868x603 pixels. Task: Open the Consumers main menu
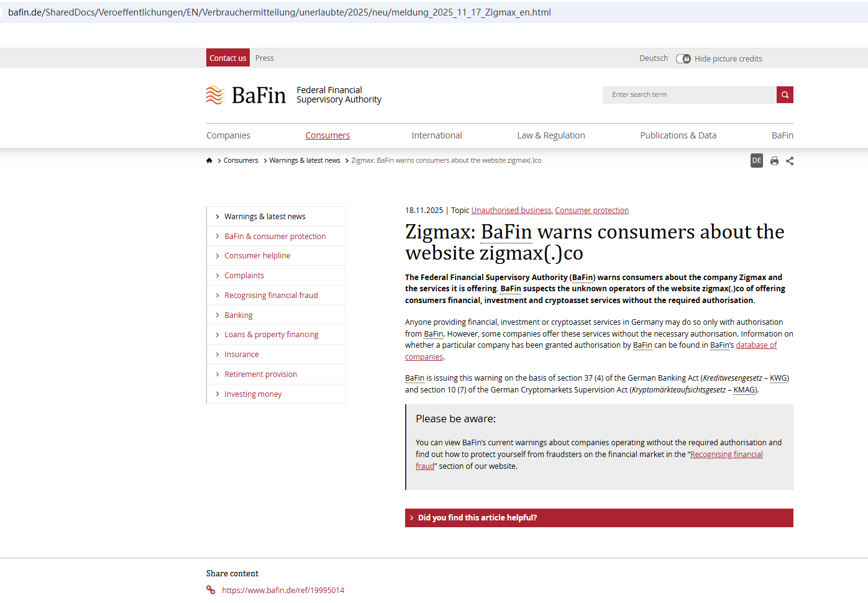pyautogui.click(x=327, y=135)
